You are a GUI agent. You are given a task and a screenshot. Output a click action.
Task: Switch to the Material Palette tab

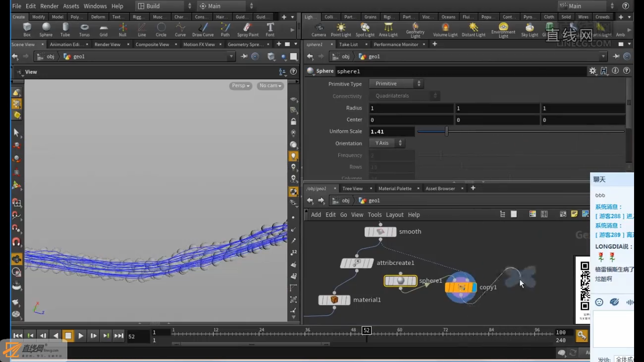click(x=395, y=188)
